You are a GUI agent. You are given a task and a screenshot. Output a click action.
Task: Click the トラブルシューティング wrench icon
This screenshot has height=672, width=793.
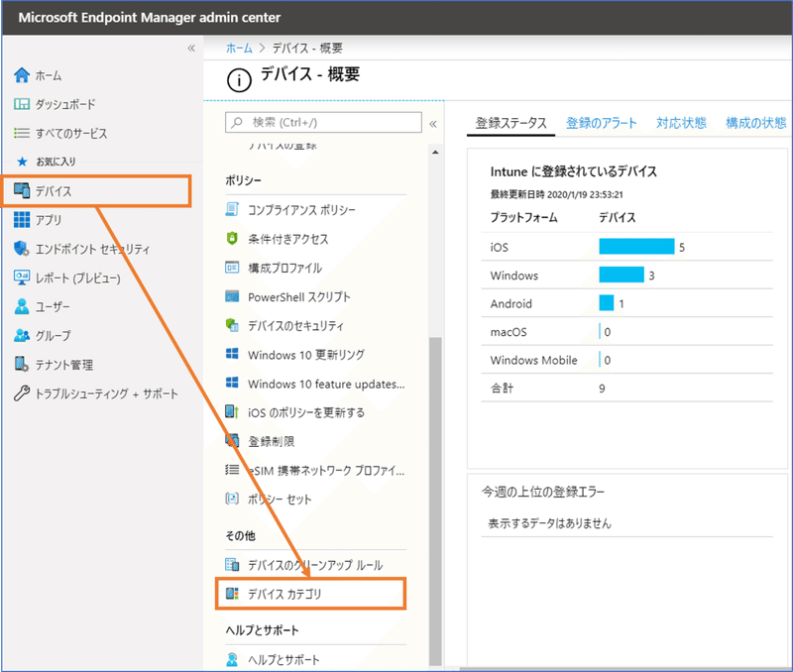pyautogui.click(x=21, y=392)
